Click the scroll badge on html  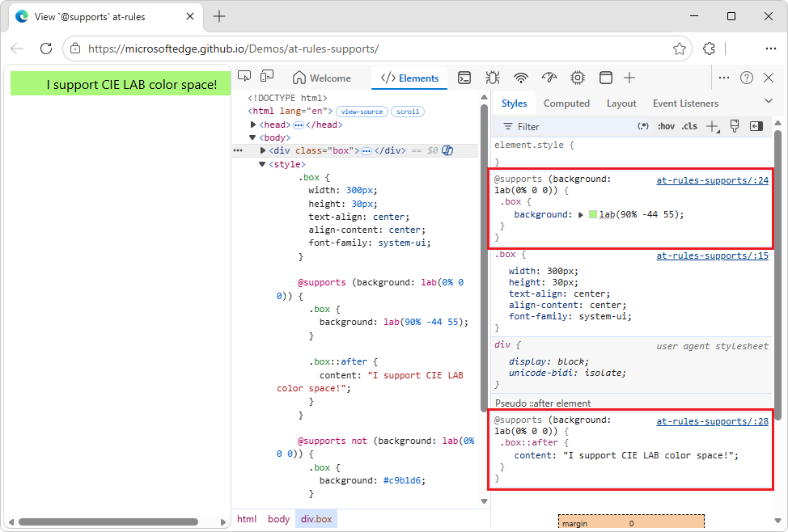(408, 112)
